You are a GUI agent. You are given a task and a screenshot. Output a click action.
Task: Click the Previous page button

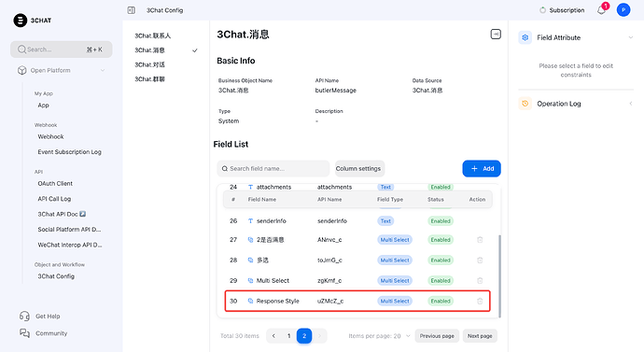(x=437, y=336)
